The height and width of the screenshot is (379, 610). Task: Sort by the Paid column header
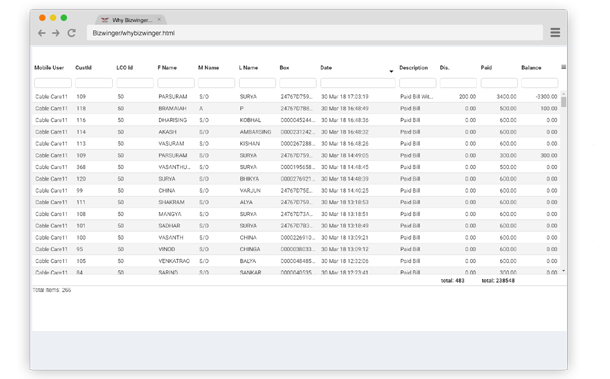(486, 68)
